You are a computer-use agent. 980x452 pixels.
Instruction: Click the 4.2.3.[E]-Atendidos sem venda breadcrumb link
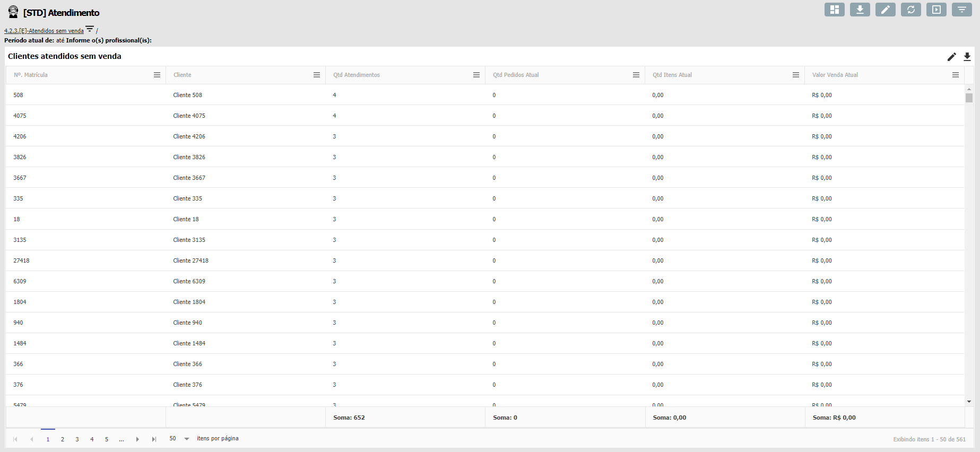click(x=44, y=31)
